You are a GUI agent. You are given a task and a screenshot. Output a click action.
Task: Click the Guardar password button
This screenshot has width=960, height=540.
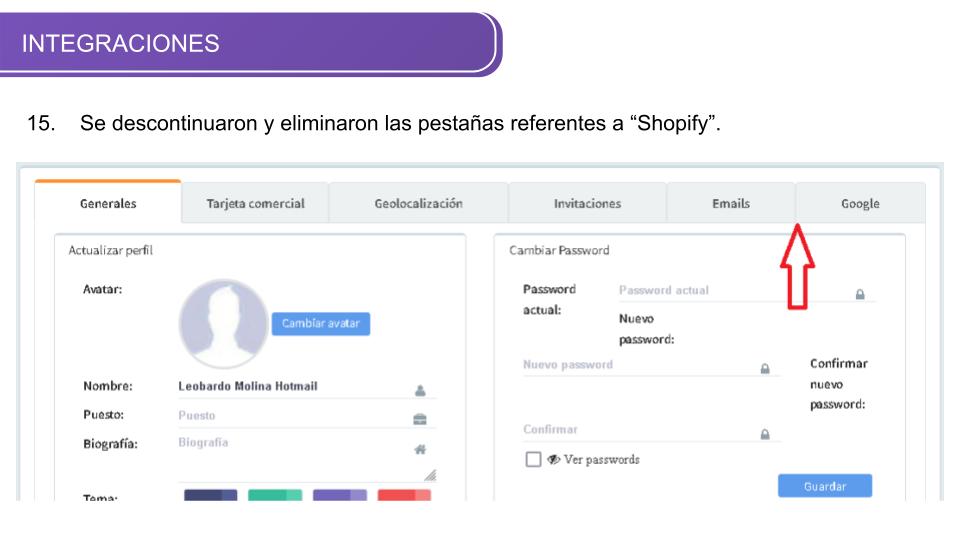(825, 486)
